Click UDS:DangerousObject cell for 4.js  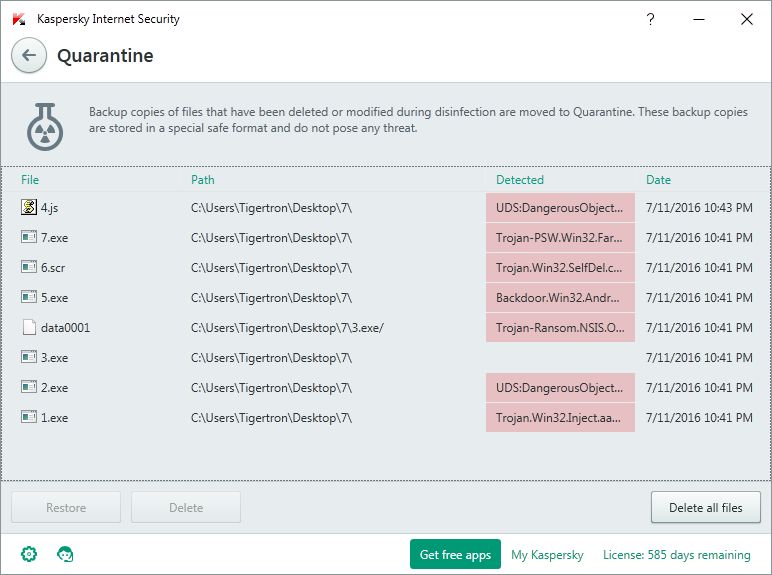[x=560, y=208]
